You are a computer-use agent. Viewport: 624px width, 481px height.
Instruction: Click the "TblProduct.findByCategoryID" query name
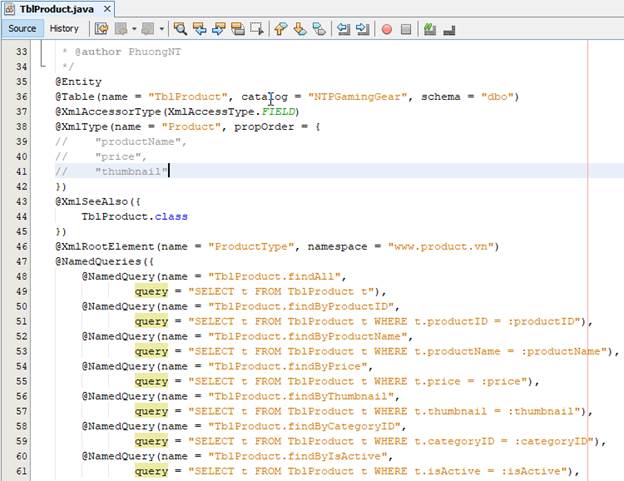click(x=304, y=426)
